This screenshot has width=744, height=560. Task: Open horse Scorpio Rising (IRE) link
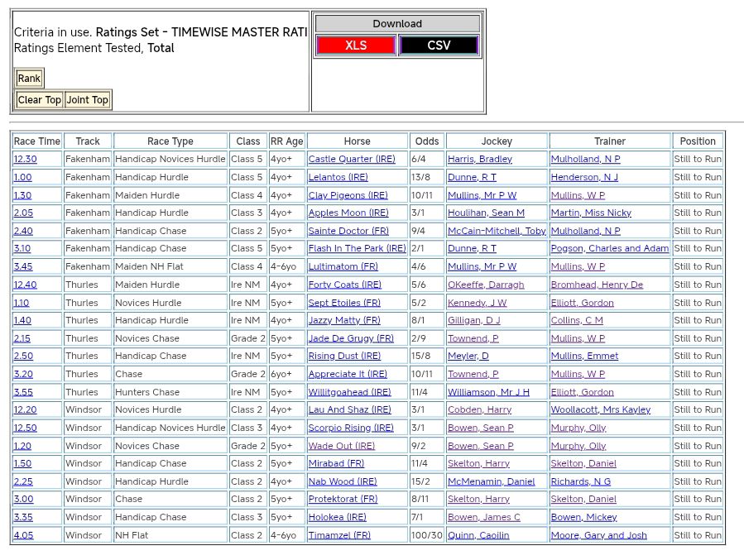click(351, 428)
